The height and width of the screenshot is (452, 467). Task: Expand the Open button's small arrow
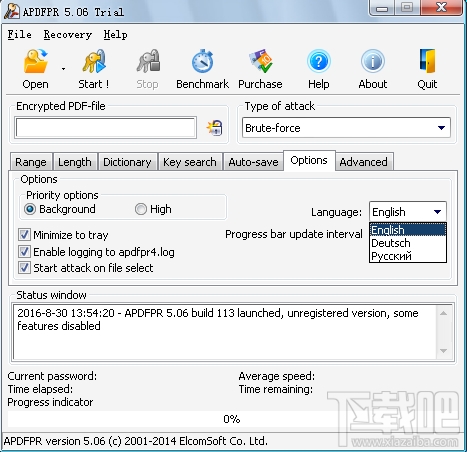coord(63,69)
